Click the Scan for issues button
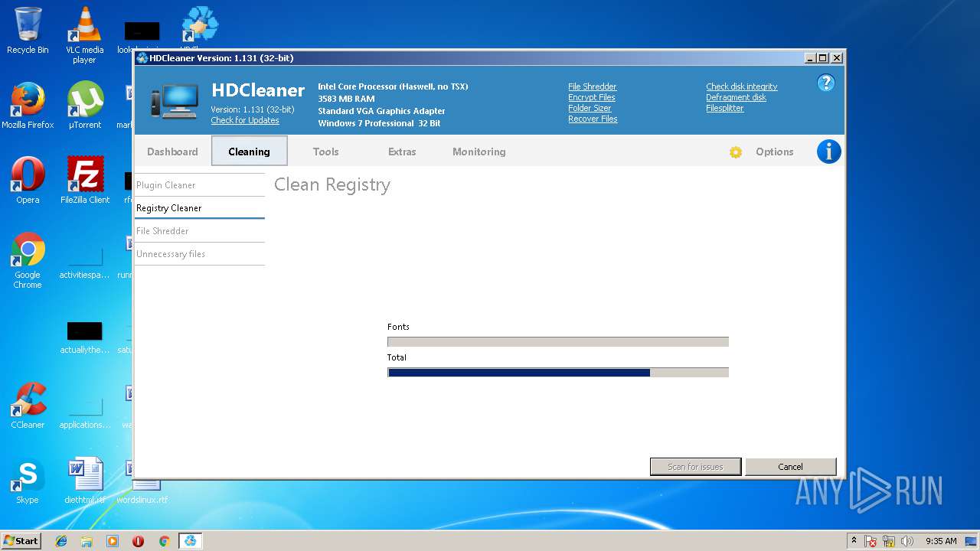 coord(695,467)
